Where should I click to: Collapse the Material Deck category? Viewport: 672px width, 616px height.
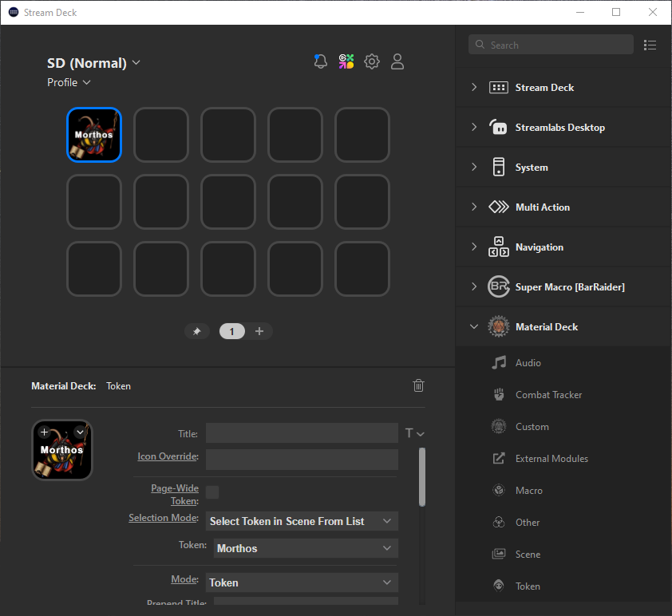point(473,326)
